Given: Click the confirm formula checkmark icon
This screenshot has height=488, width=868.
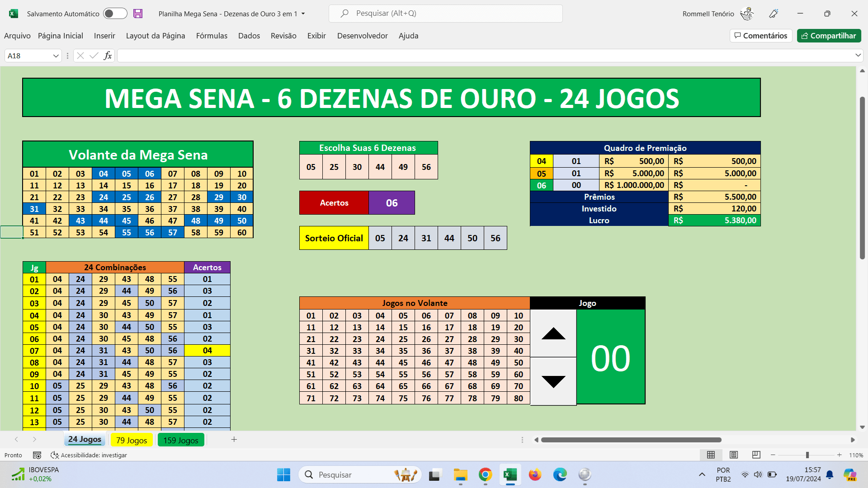Looking at the screenshot, I should (x=94, y=56).
